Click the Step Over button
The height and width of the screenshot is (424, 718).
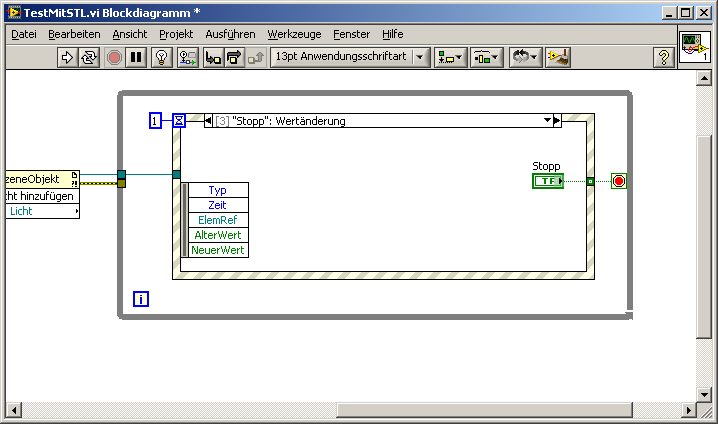[234, 58]
